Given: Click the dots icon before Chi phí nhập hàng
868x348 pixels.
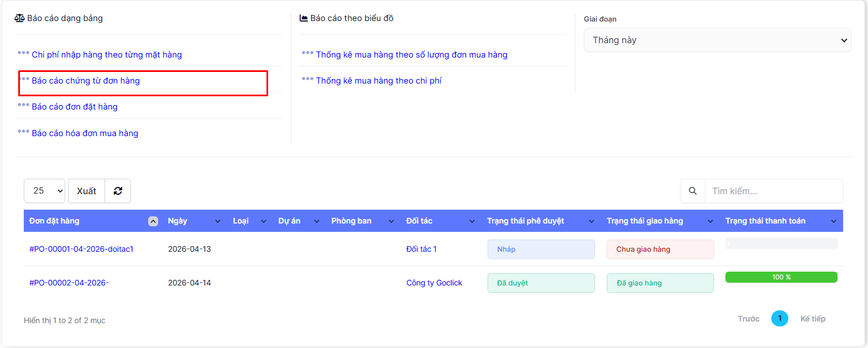Looking at the screenshot, I should coord(23,53).
